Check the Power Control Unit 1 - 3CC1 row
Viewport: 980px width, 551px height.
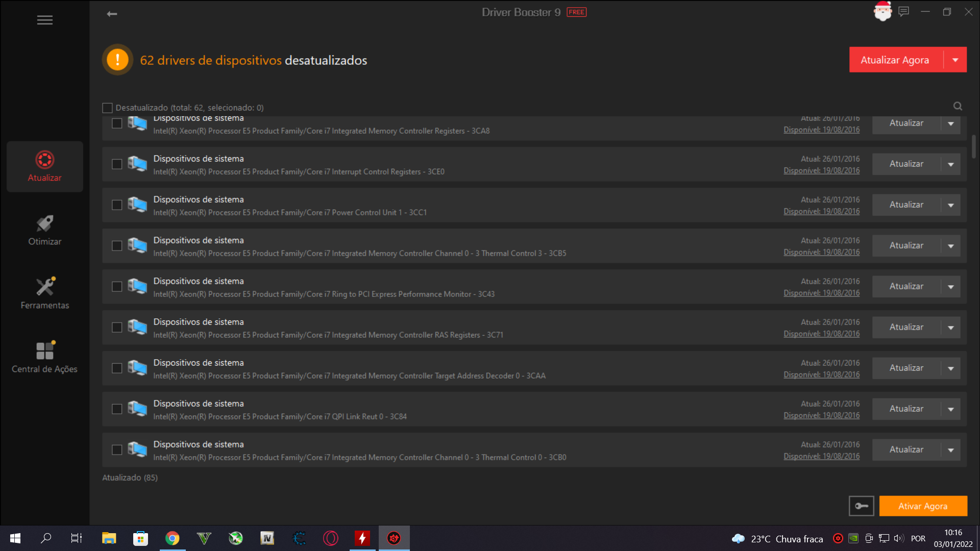117,205
